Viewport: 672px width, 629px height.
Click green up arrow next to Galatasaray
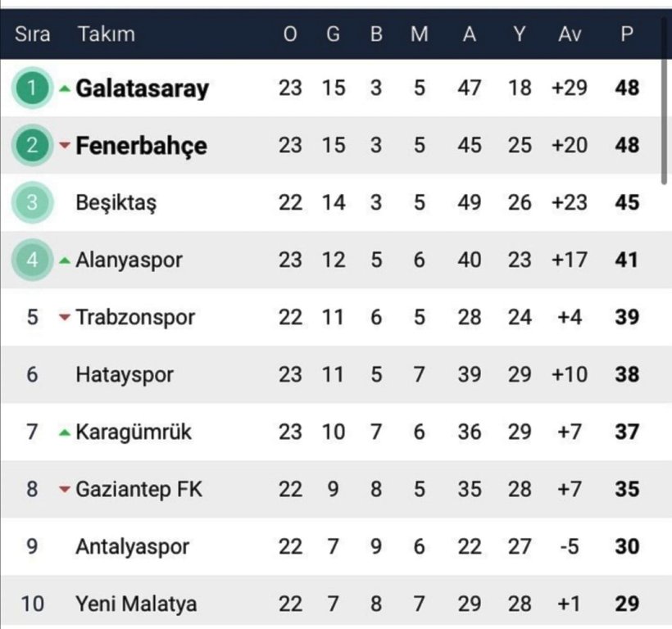(64, 88)
